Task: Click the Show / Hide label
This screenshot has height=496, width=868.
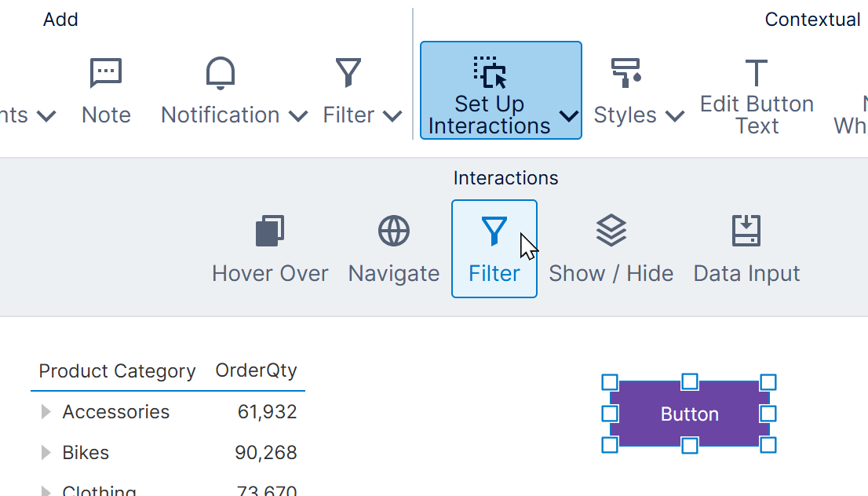Action: pyautogui.click(x=611, y=273)
